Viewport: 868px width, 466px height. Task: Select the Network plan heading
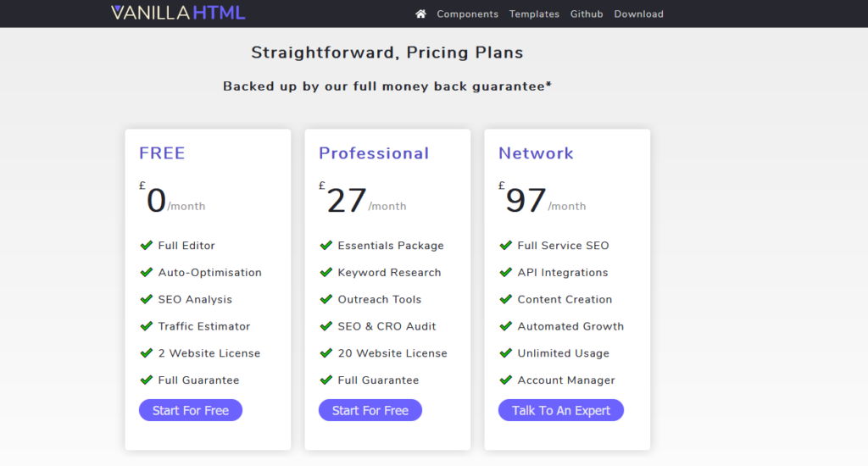(536, 153)
